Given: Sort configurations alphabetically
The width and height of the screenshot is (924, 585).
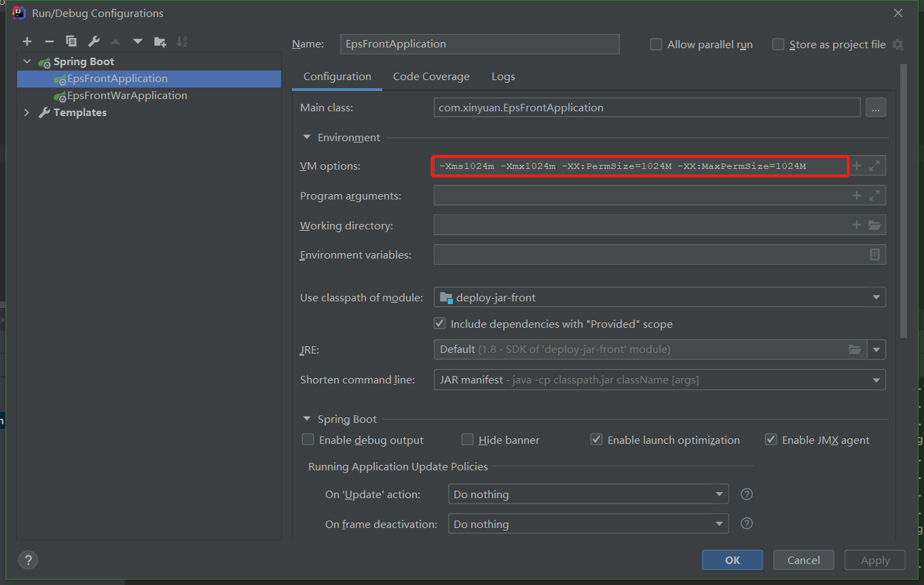Looking at the screenshot, I should [182, 42].
